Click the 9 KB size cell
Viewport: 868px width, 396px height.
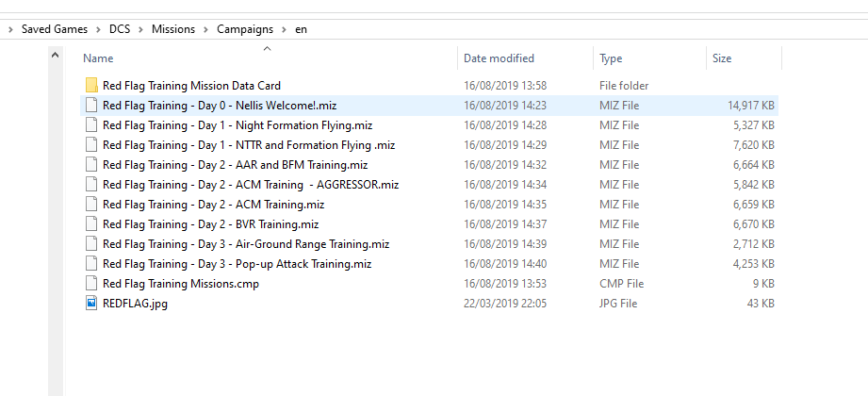click(763, 284)
